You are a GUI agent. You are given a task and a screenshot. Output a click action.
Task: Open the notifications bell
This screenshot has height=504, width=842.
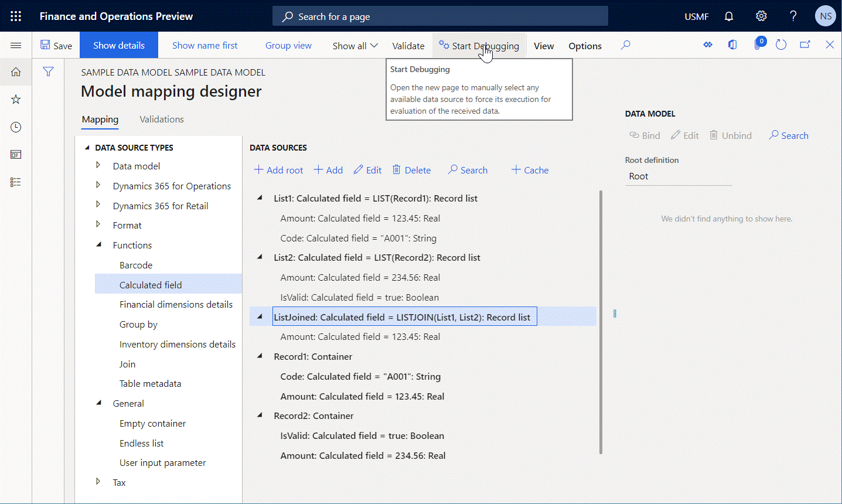(x=728, y=16)
